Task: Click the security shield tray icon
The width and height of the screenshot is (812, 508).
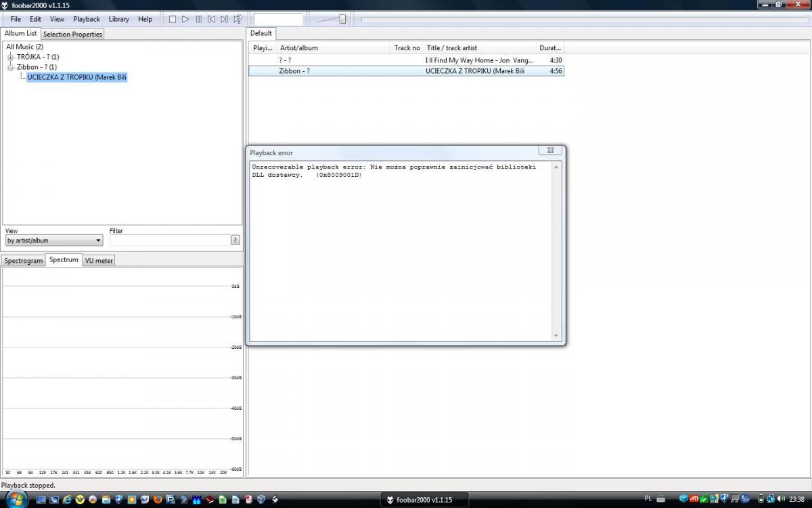Action: pos(725,499)
